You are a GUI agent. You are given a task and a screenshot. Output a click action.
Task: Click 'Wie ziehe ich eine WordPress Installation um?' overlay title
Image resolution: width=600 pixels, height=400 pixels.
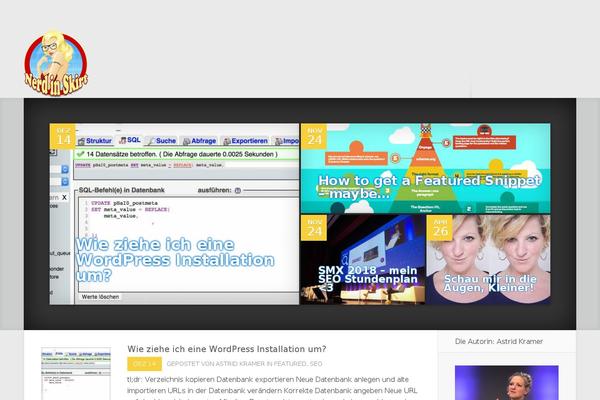pos(175,260)
